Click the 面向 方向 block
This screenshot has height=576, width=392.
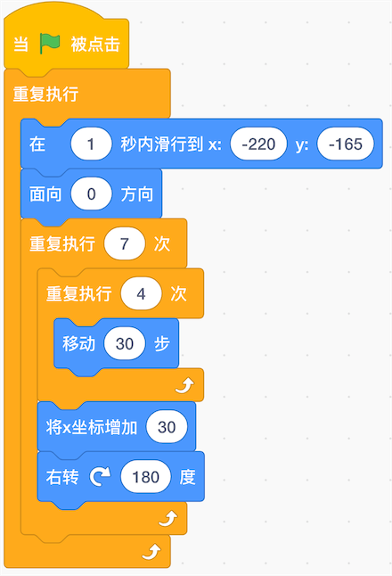(91, 193)
